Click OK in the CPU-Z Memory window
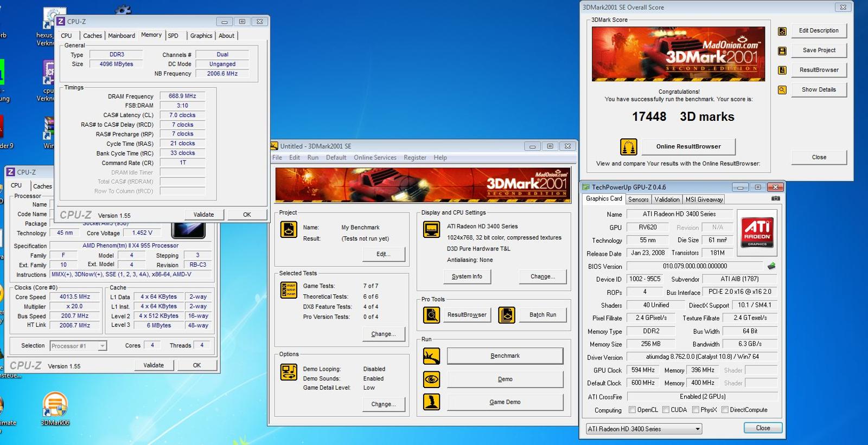This screenshot has width=868, height=445. click(247, 215)
